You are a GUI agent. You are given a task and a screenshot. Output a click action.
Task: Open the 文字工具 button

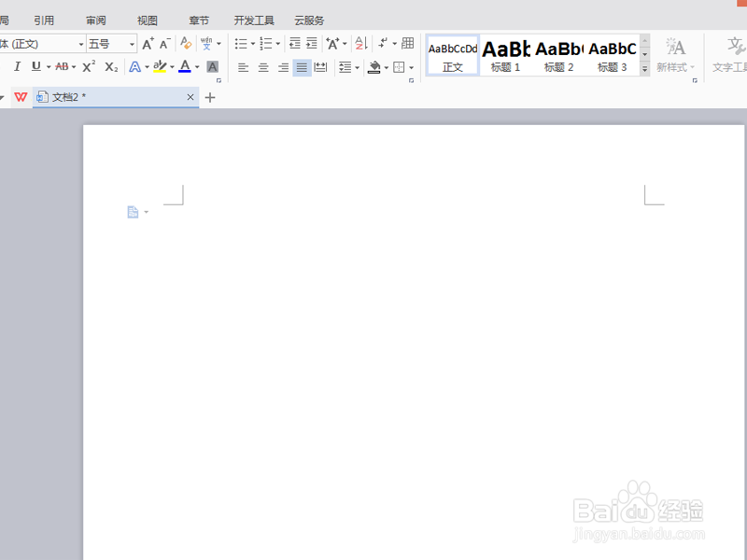coord(729,55)
